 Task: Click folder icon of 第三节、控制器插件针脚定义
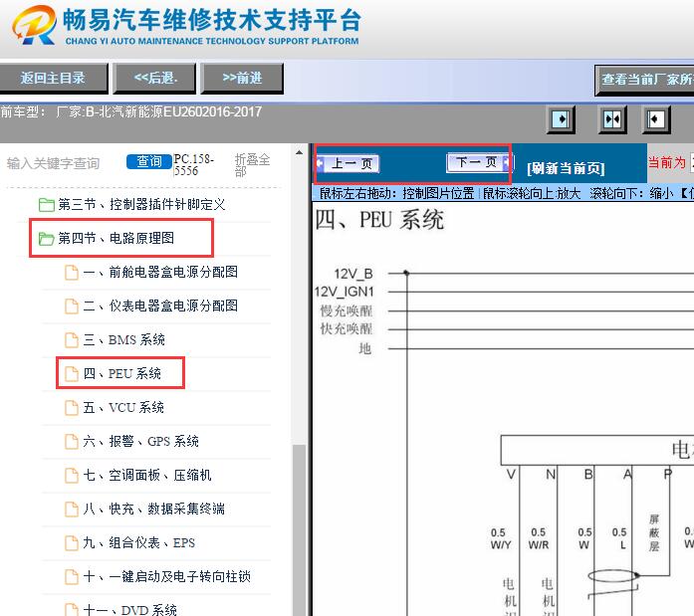click(47, 205)
